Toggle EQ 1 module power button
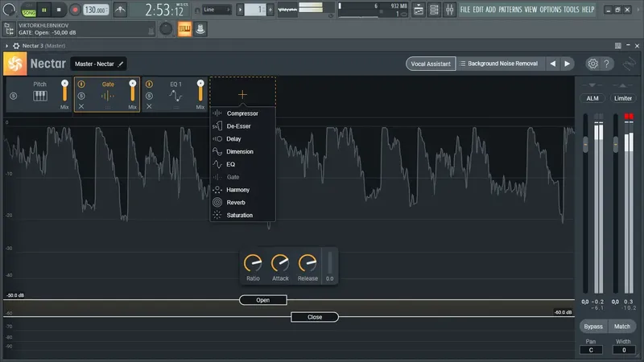The width and height of the screenshot is (644, 362). [x=149, y=84]
